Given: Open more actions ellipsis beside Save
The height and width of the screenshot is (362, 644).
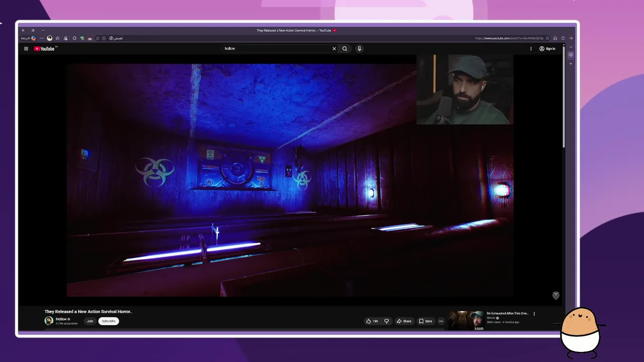Looking at the screenshot, I should [441, 321].
